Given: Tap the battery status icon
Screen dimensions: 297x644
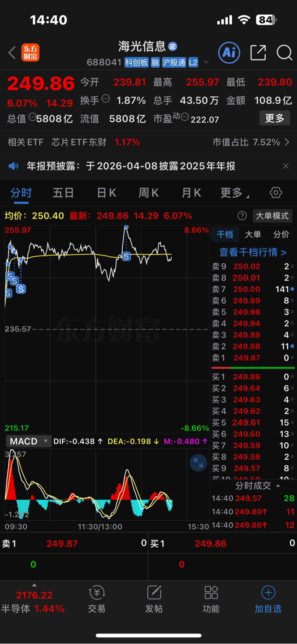Looking at the screenshot, I should tap(266, 20).
